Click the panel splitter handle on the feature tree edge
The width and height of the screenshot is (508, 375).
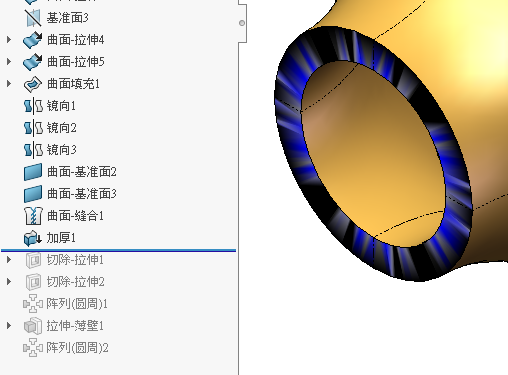[x=242, y=23]
